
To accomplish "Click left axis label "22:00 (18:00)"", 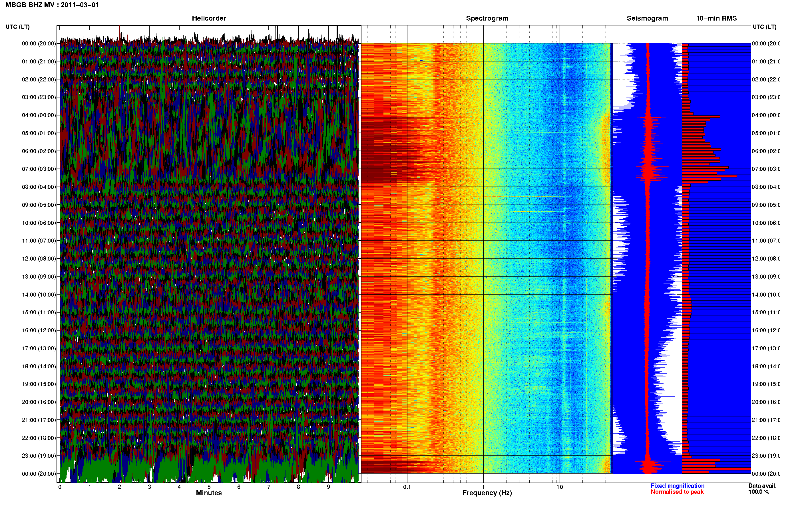I will click(39, 438).
